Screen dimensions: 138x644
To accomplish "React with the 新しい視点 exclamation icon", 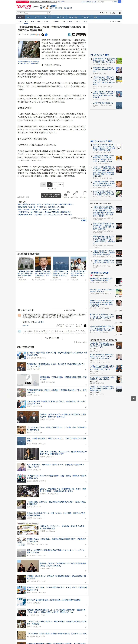I will 83,194.
